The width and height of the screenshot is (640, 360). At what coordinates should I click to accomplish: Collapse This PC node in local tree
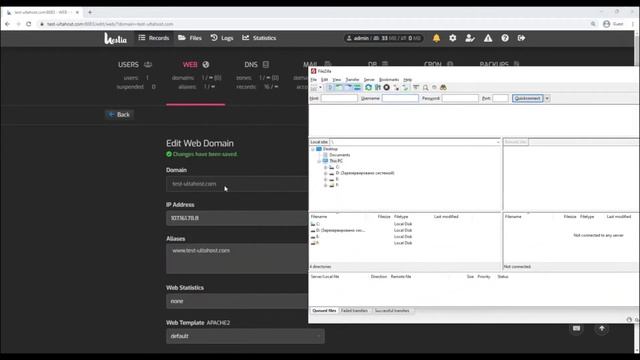point(319,161)
